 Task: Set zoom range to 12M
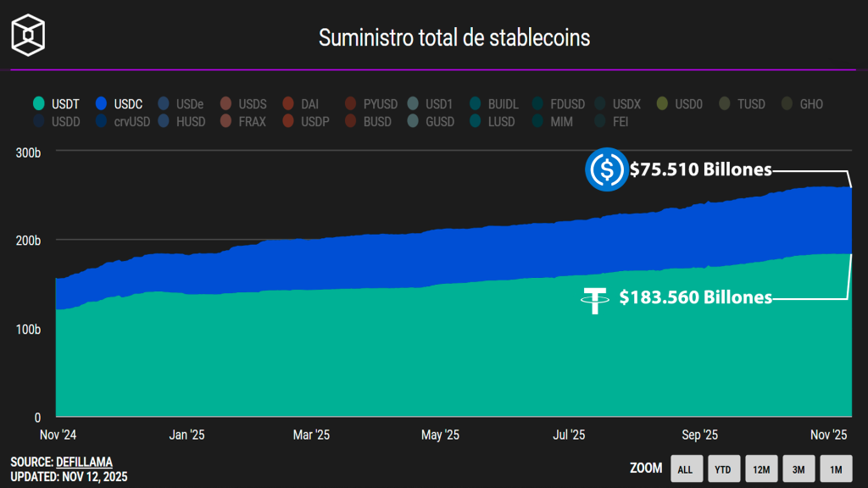click(x=760, y=469)
